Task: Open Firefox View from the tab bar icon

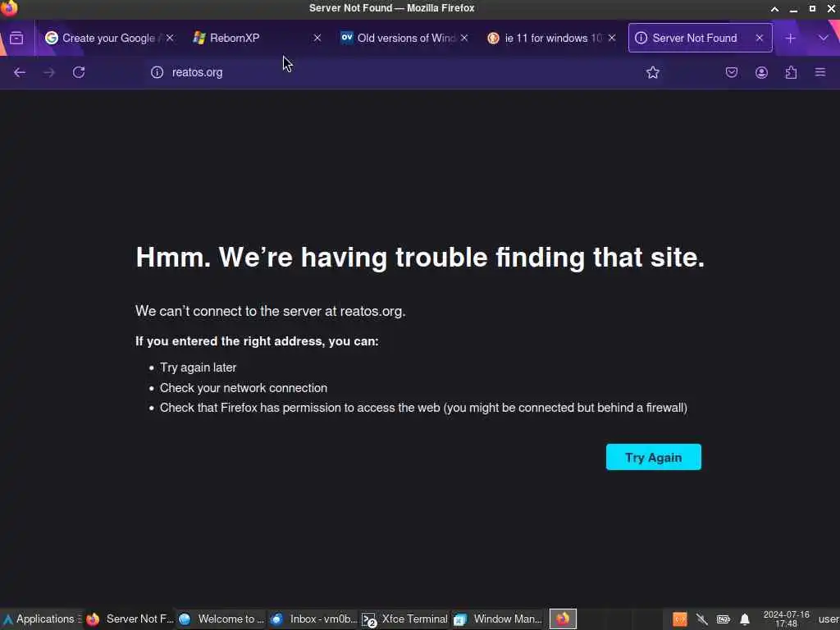Action: click(16, 38)
